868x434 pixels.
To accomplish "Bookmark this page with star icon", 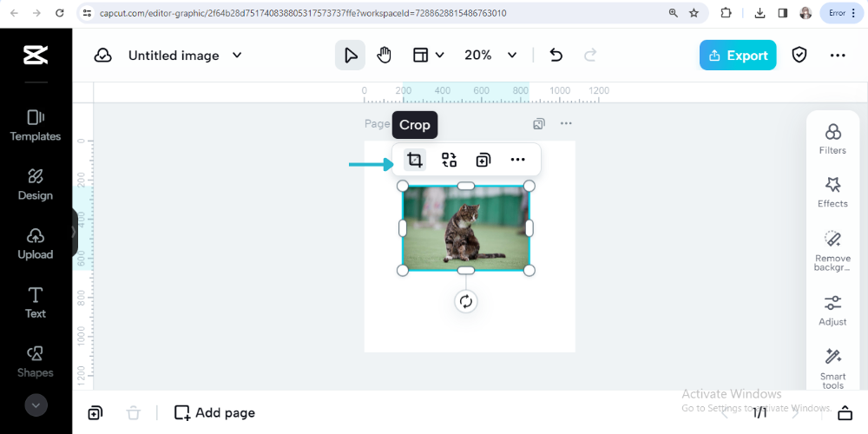I will click(694, 13).
